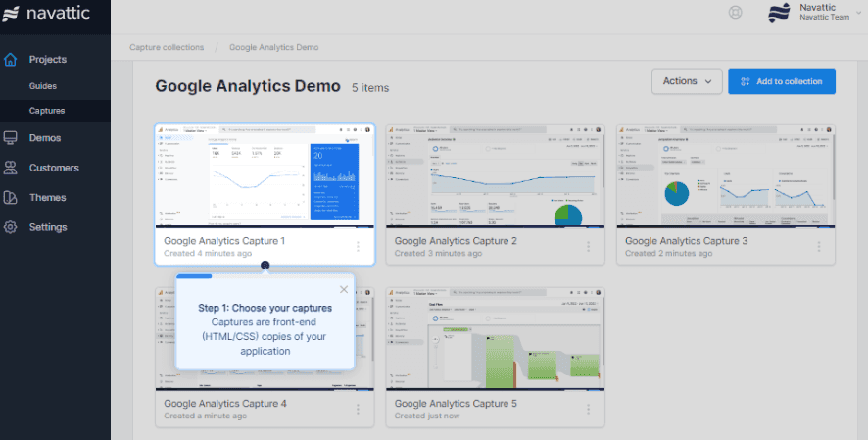Open Projects home icon in sidebar
Image resolution: width=868 pixels, height=440 pixels.
tap(10, 59)
